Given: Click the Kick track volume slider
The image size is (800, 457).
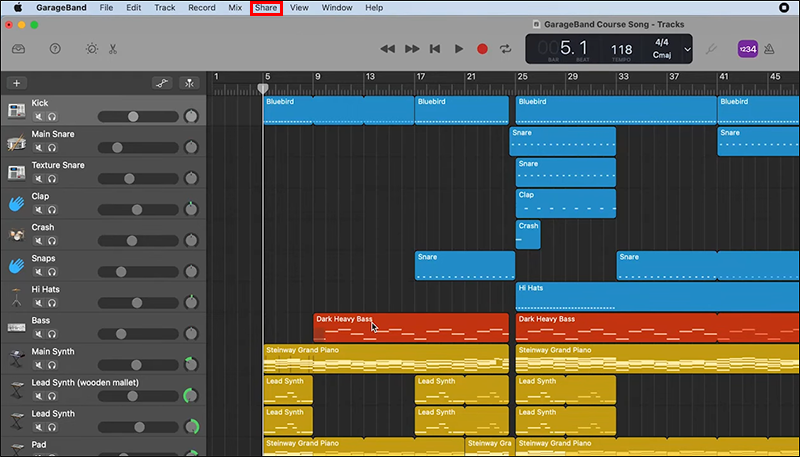Looking at the screenshot, I should [138, 117].
